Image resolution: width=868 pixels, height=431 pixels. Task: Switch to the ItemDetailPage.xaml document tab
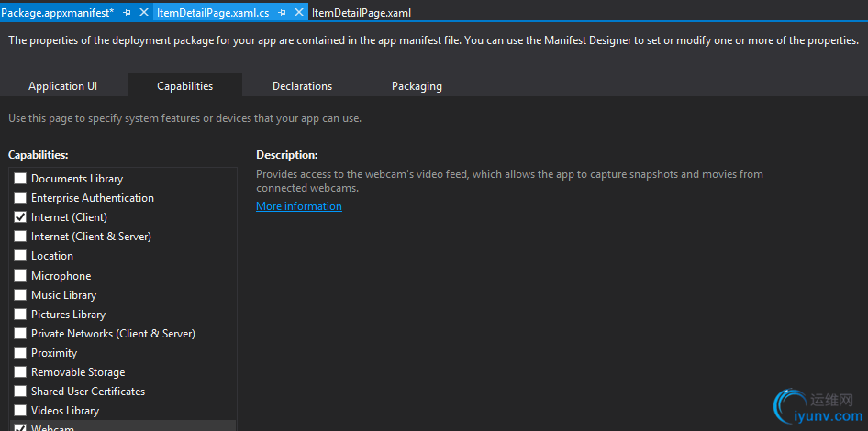362,12
